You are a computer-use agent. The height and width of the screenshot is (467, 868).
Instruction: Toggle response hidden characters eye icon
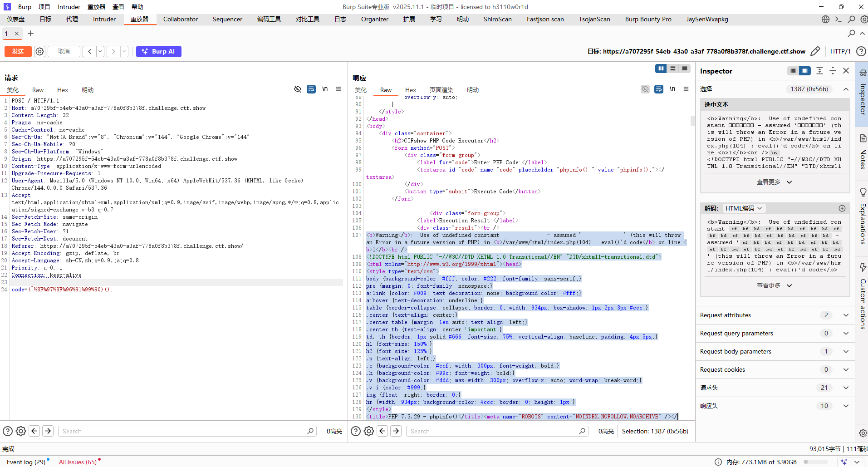[645, 89]
